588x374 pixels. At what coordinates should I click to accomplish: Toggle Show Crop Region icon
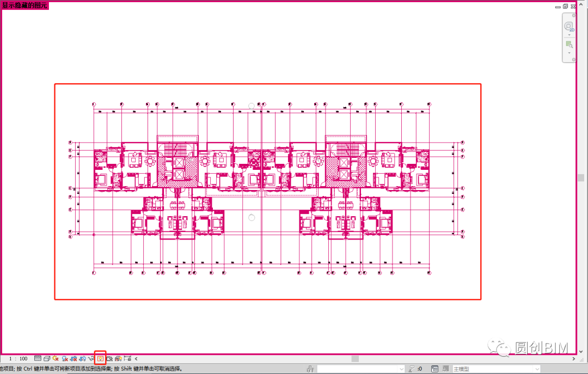tap(83, 359)
